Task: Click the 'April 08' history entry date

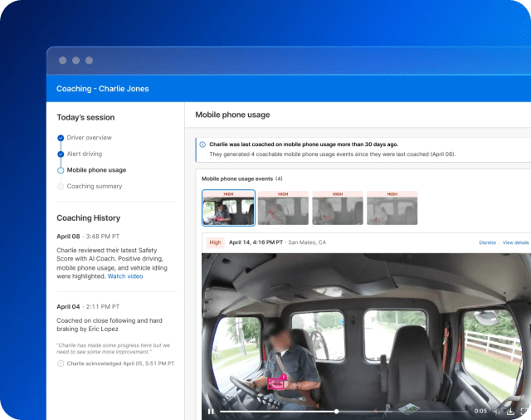Action: 68,237
